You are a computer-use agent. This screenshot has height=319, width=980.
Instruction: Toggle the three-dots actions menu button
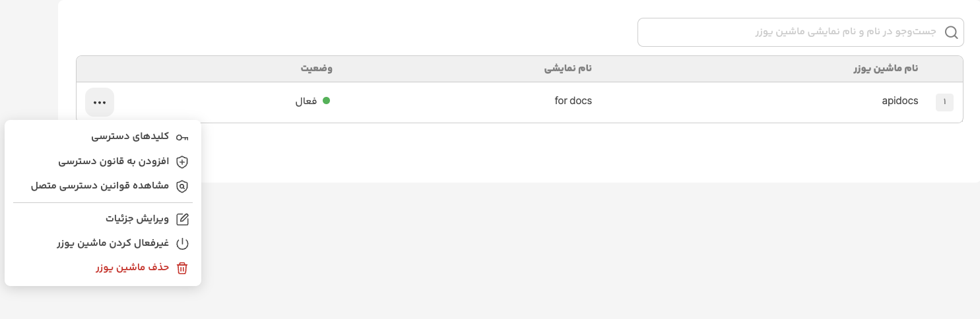pos(100,102)
